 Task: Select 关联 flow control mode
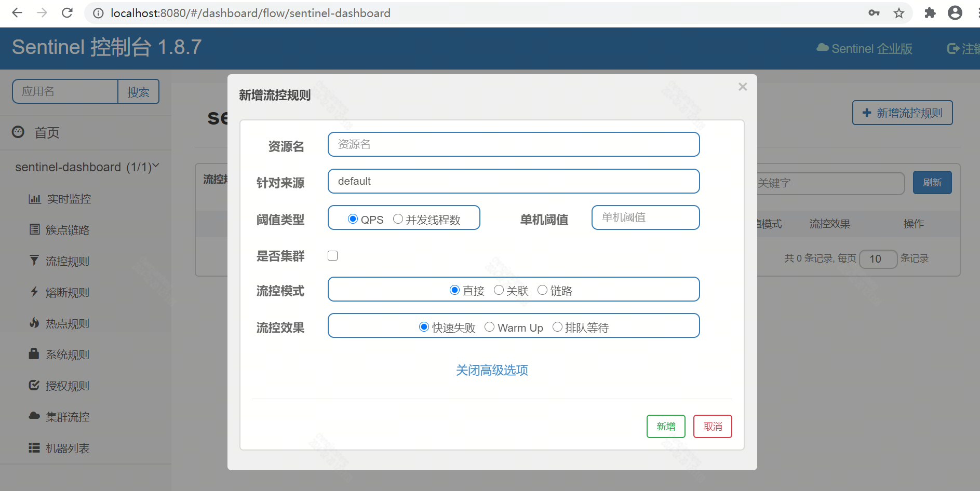click(499, 290)
